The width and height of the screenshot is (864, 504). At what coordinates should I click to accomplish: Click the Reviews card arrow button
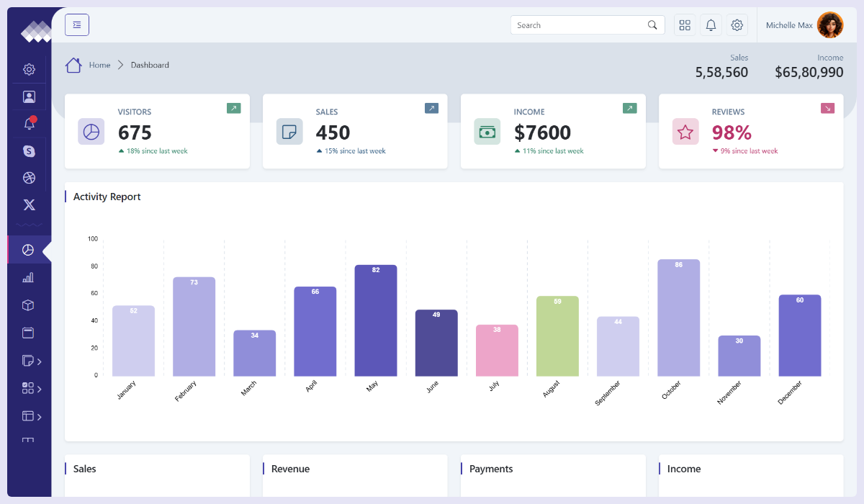[827, 107]
